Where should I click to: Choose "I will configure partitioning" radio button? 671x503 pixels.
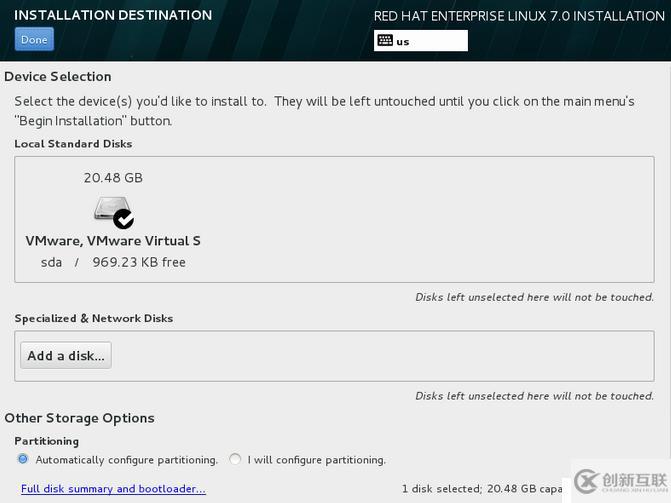click(235, 459)
